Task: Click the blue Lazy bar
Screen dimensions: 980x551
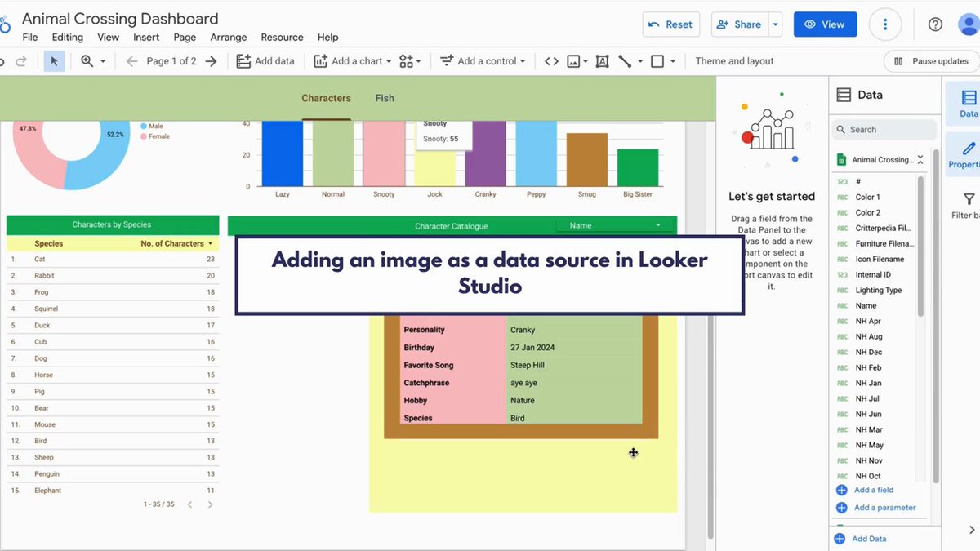Action: [x=283, y=153]
